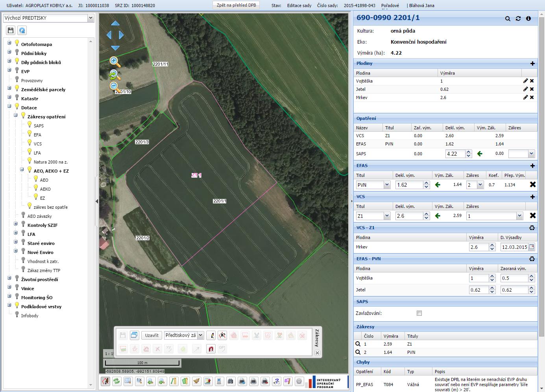
Task: Open the calendar for D. Výsadby date
Action: tap(532, 247)
